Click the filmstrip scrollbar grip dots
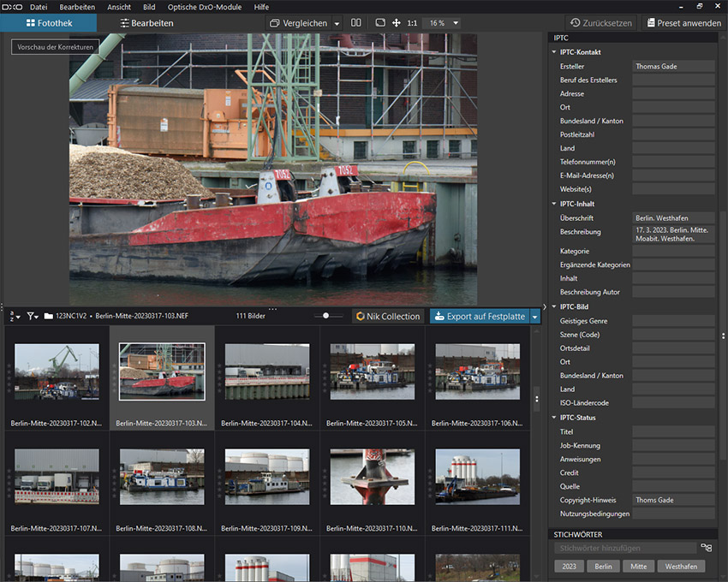This screenshot has height=582, width=728. pyautogui.click(x=537, y=399)
